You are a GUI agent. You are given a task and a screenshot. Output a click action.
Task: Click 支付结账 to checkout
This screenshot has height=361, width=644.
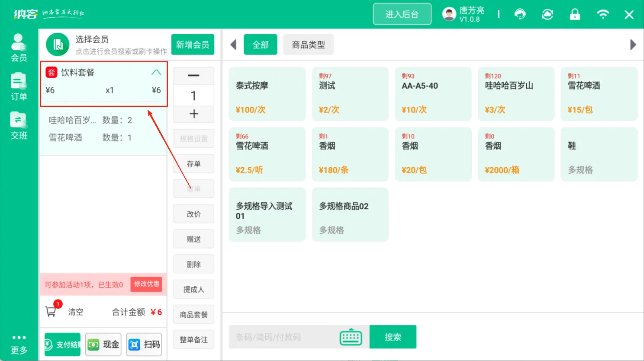pos(62,344)
